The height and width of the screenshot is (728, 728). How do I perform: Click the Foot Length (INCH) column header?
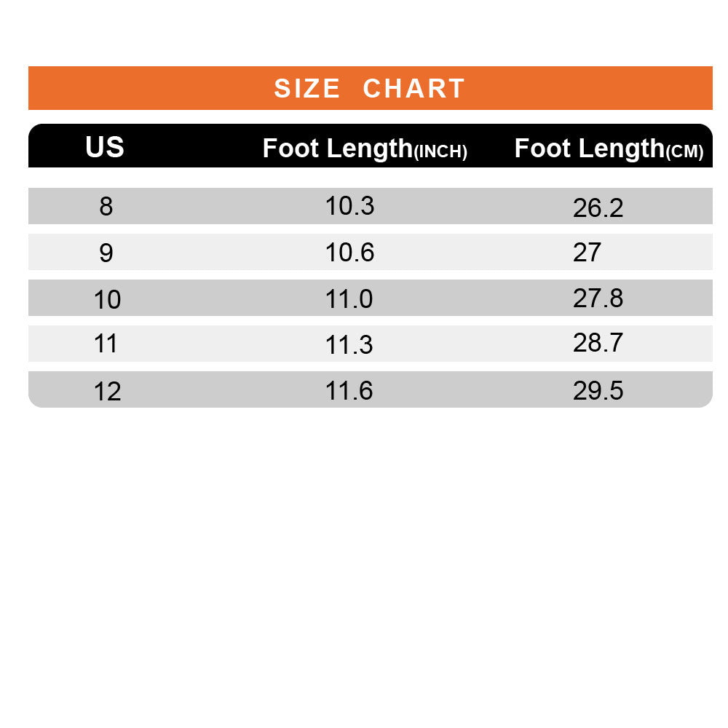pyautogui.click(x=365, y=149)
